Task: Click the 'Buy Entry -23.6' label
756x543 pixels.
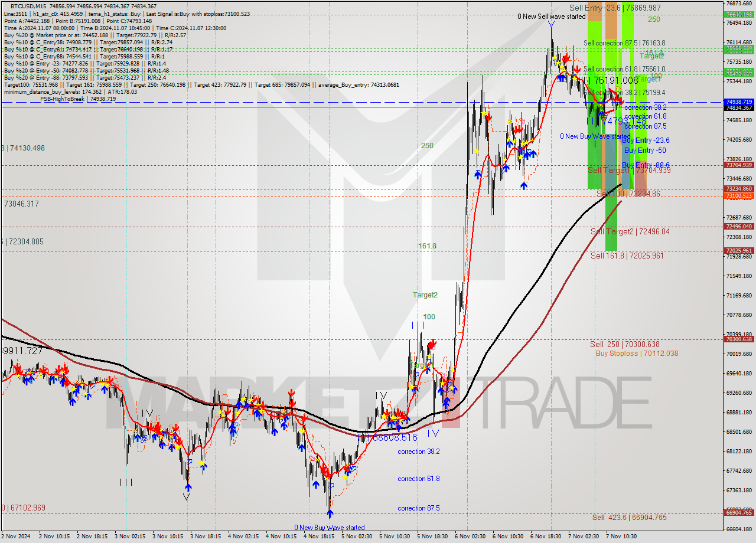Action: point(646,140)
